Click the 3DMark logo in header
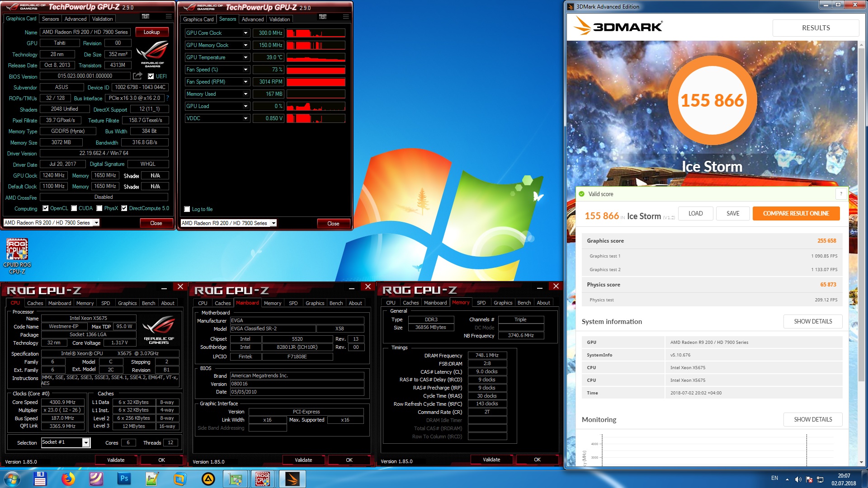Image resolution: width=868 pixels, height=488 pixels. (618, 26)
